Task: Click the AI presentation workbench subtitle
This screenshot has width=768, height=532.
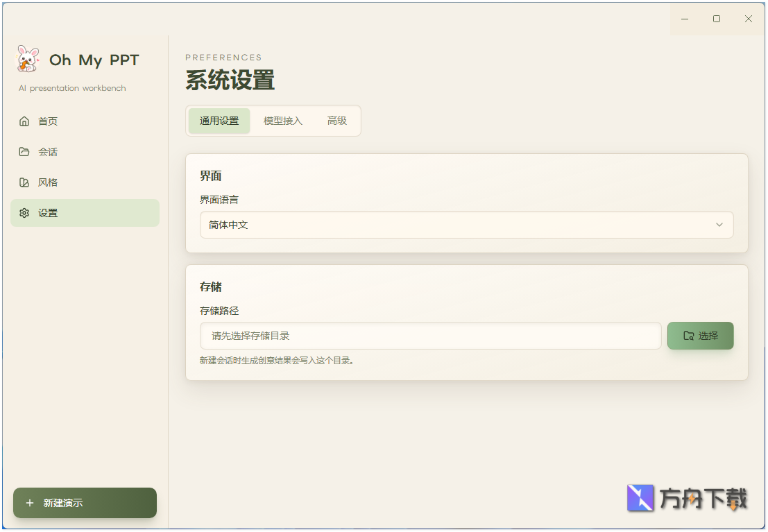Action: 72,88
